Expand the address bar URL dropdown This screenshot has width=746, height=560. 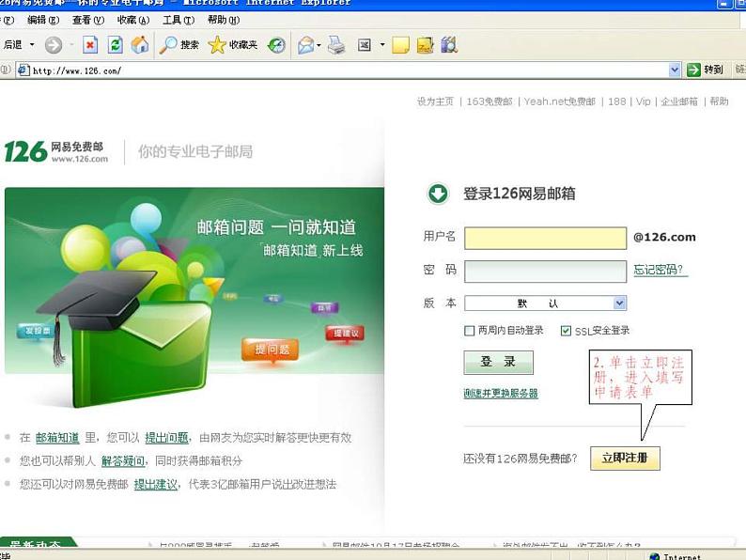tap(675, 70)
